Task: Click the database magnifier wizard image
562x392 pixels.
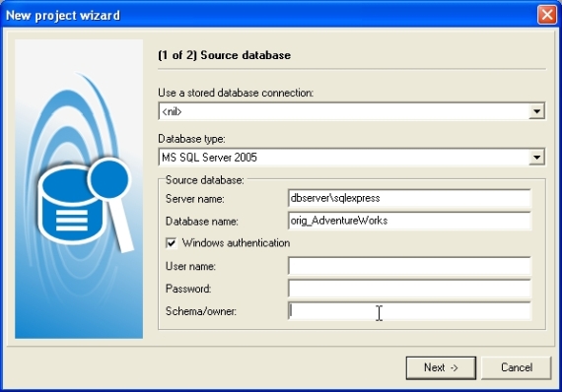Action: 79,189
